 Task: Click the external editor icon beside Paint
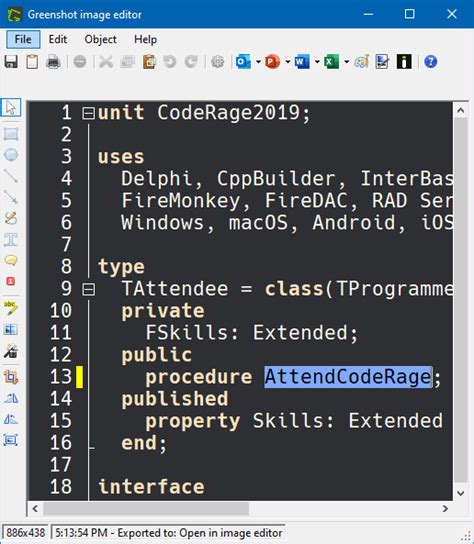tap(382, 62)
